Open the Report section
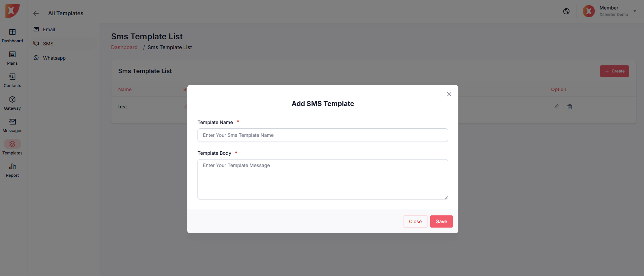 pos(13,170)
